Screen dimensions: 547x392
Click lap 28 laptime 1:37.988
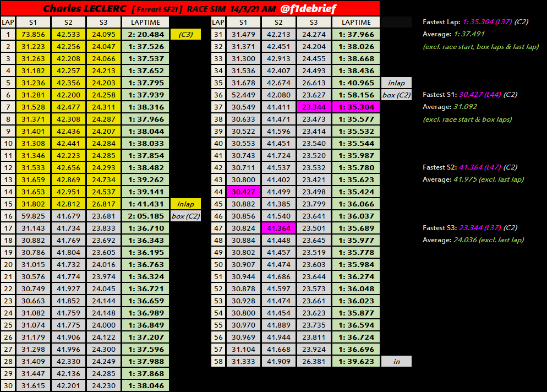pyautogui.click(x=145, y=361)
